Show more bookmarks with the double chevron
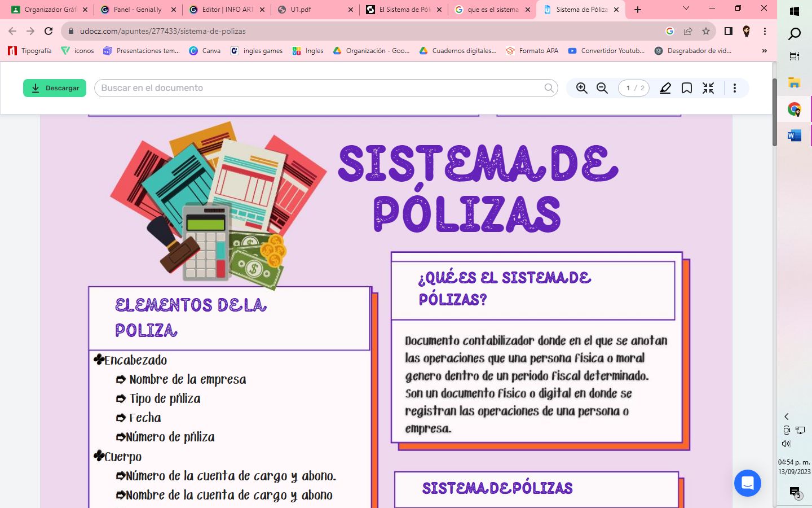The width and height of the screenshot is (812, 508). [x=765, y=51]
